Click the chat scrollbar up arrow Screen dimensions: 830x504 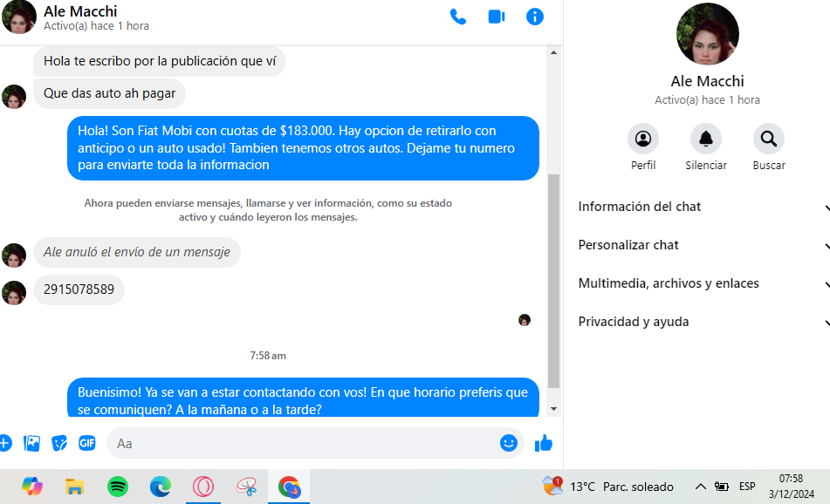click(553, 52)
